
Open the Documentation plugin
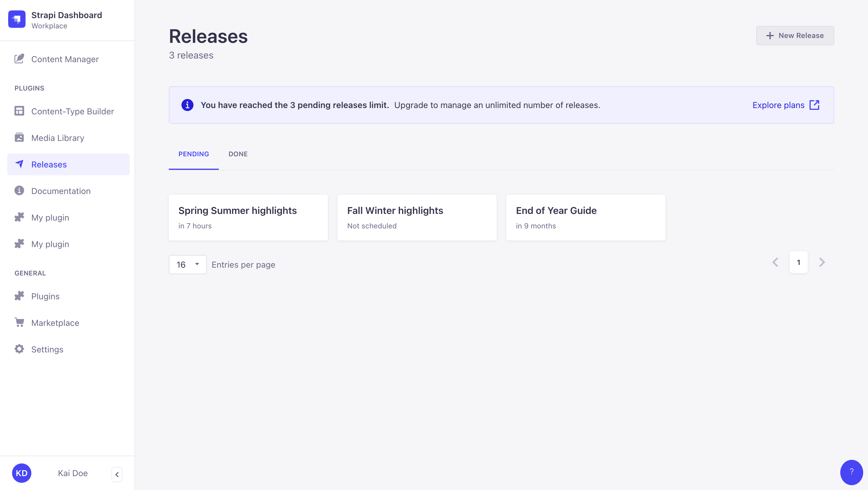pyautogui.click(x=61, y=190)
